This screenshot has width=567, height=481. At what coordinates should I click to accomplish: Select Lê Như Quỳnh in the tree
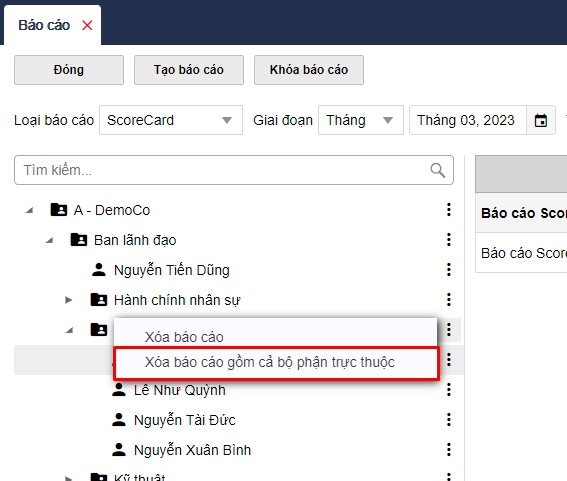pos(180,390)
